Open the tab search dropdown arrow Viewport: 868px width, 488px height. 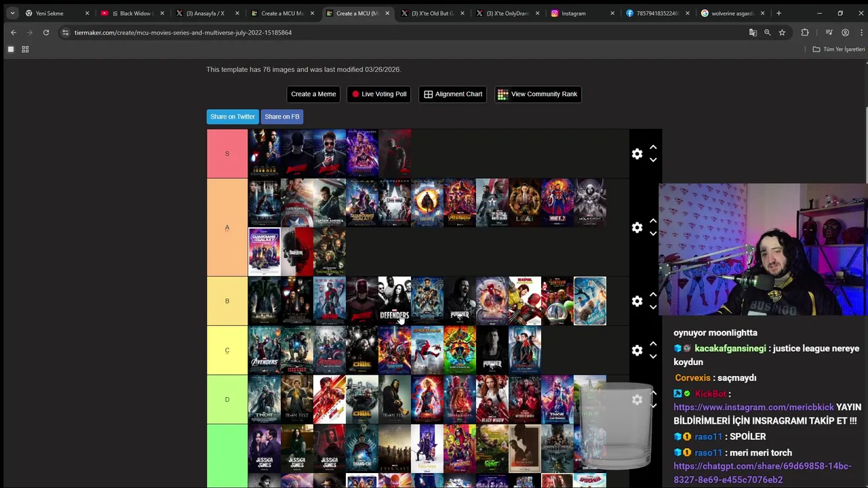coord(12,13)
